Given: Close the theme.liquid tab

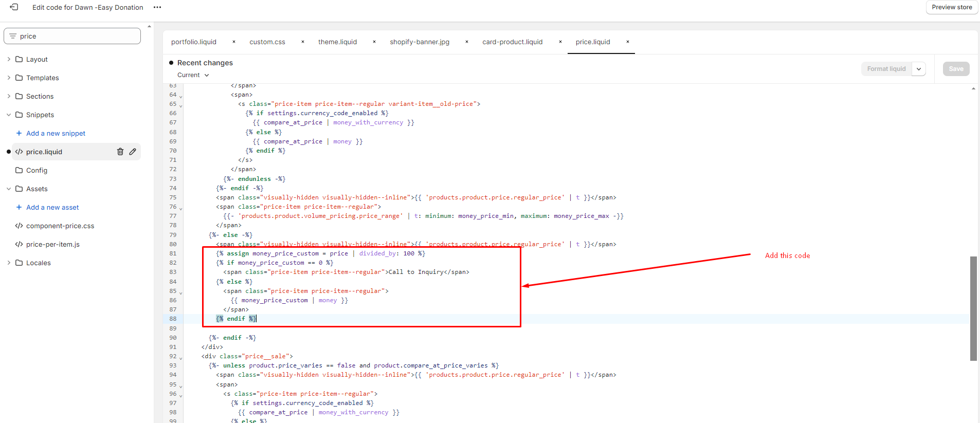Looking at the screenshot, I should [x=374, y=42].
